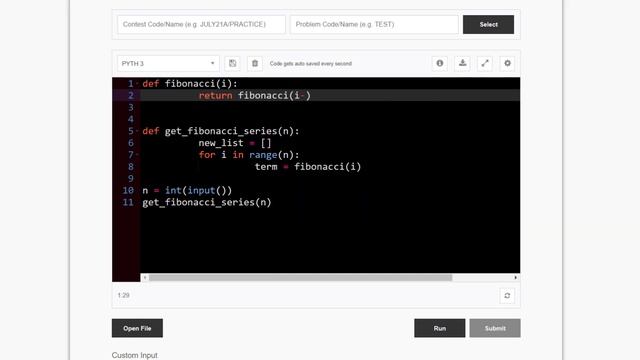Click the cursor position indicator 1:29

[123, 295]
